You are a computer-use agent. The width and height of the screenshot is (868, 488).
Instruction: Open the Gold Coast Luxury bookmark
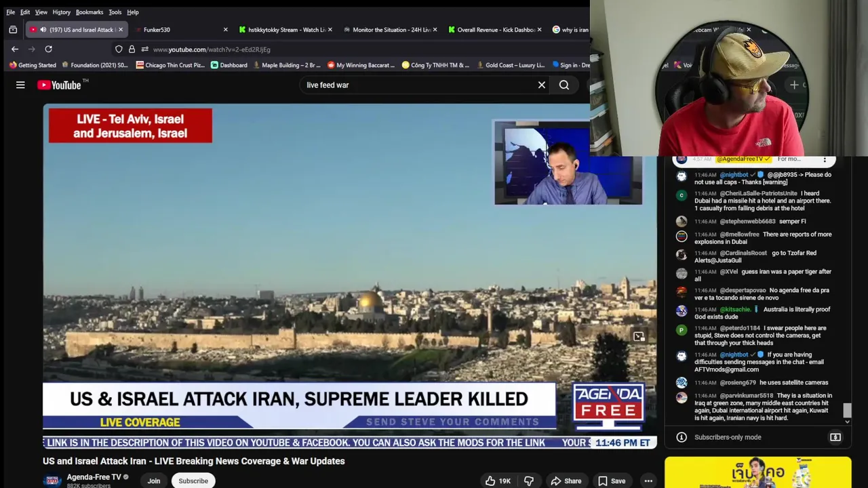click(510, 65)
